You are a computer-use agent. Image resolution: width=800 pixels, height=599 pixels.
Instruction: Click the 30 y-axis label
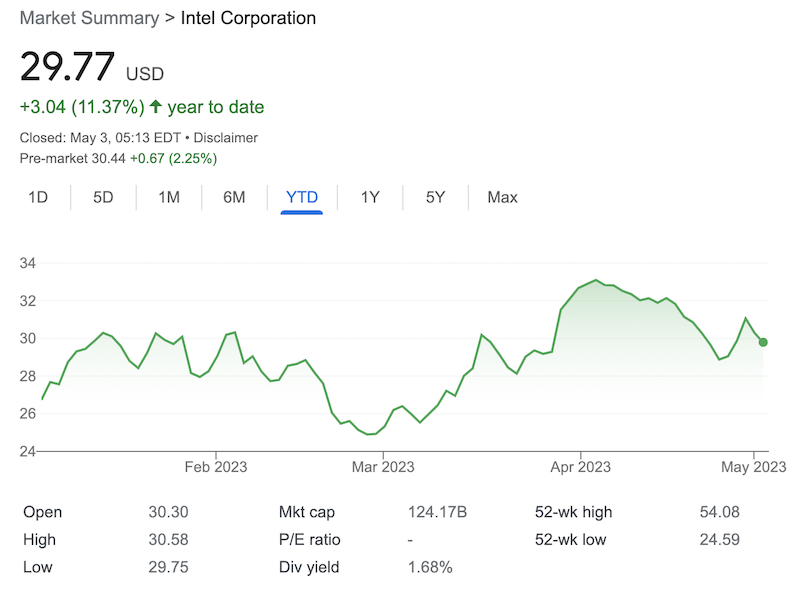pyautogui.click(x=28, y=338)
